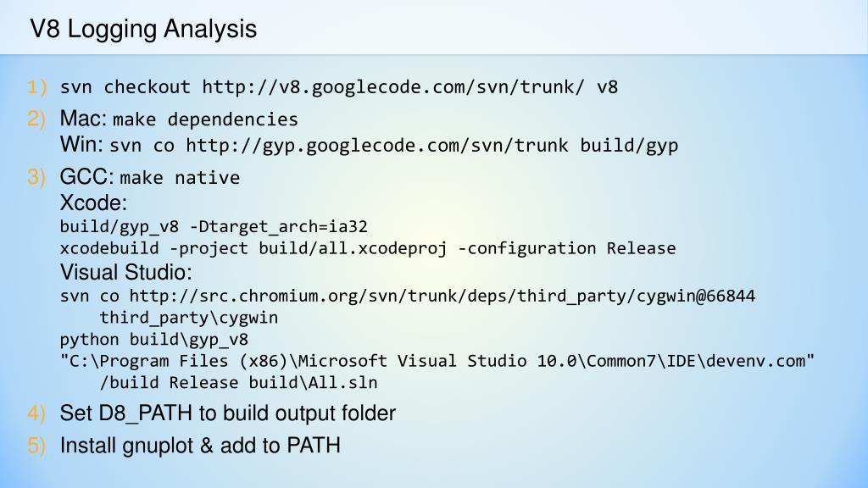868x488 pixels.
Task: Click the devenv.com Program Files path
Action: [x=437, y=361]
